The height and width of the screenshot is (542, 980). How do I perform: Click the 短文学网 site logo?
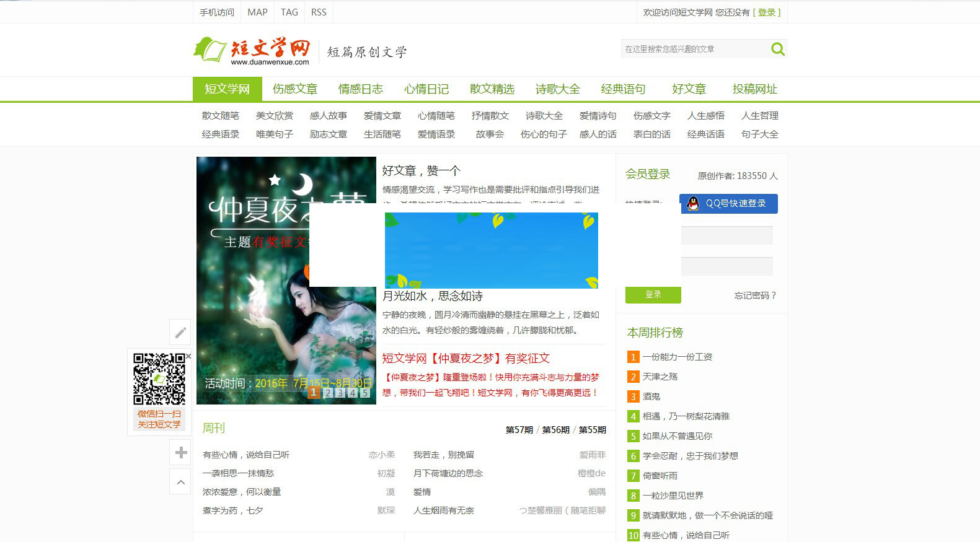pyautogui.click(x=253, y=50)
